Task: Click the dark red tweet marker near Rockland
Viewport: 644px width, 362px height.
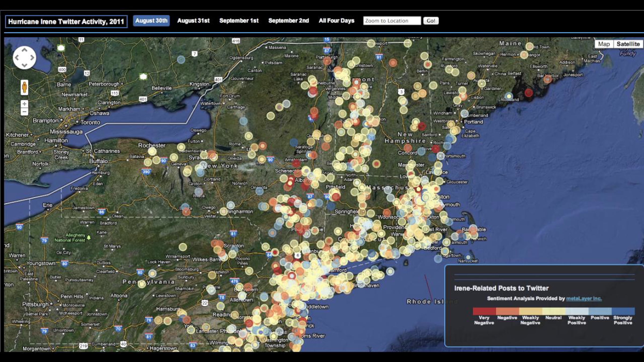Action: coord(528,93)
